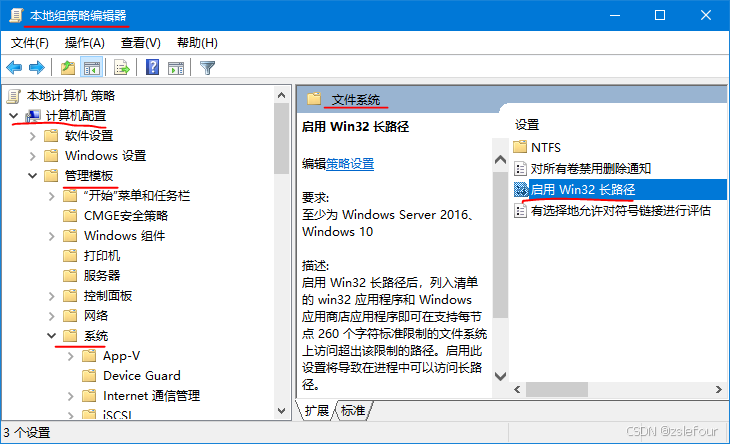Expand the Internet 通信管理 node
The width and height of the screenshot is (730, 444).
tap(71, 396)
